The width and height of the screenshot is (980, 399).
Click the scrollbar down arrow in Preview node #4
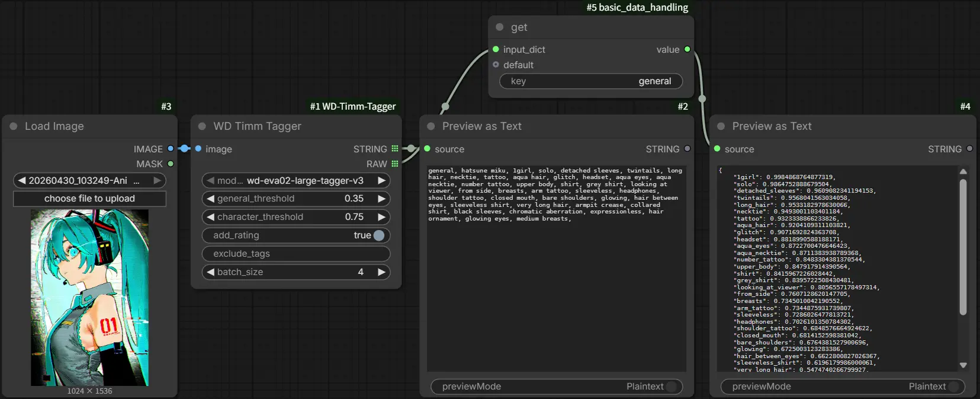point(963,365)
